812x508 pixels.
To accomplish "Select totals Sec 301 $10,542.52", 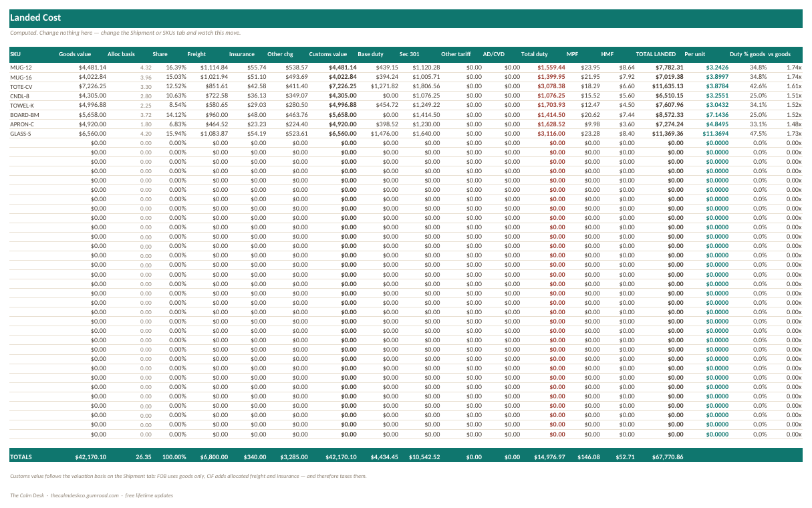I will click(424, 457).
